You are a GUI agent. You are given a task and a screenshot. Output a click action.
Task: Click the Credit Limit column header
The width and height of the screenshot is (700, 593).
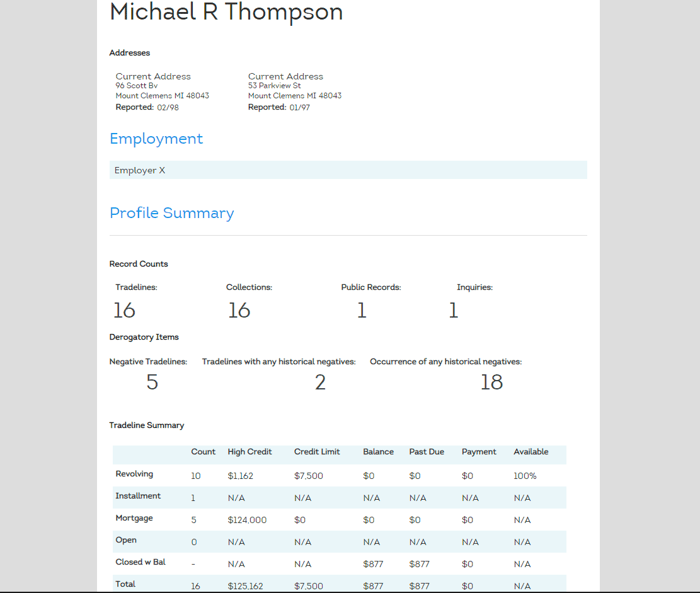(316, 452)
